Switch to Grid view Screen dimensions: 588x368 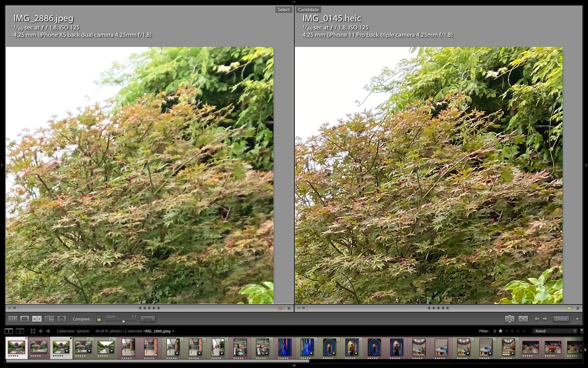click(13, 319)
